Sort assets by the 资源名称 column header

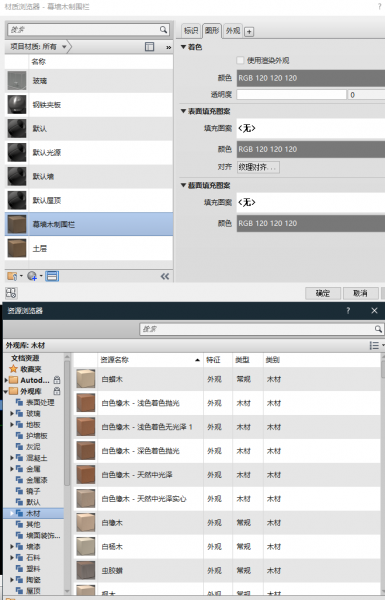pos(150,360)
